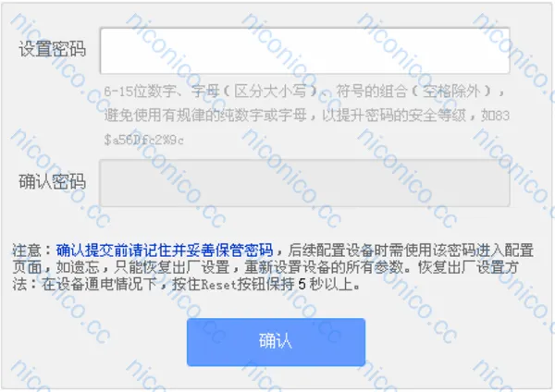Click the blue text 确认提交前请记住并妥善保管密码
Viewport: 555px width, 392px height.
[x=165, y=251]
